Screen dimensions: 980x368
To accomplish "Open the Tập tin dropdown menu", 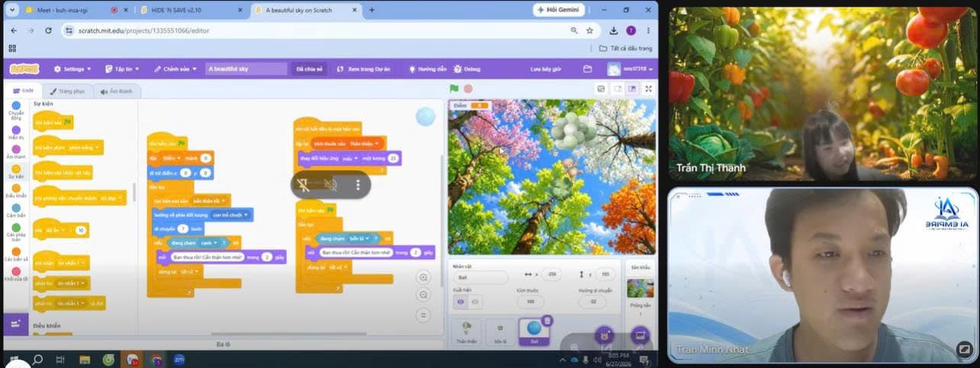I will 122,69.
